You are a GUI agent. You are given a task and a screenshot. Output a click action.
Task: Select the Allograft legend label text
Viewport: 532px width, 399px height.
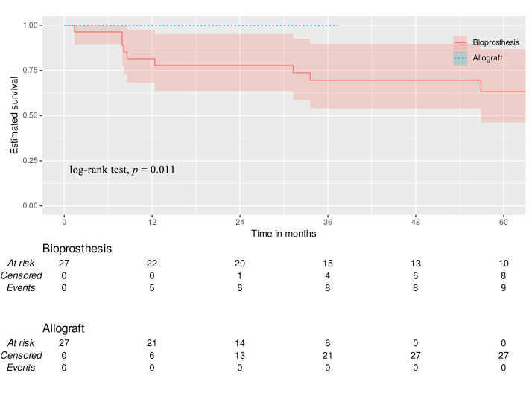[488, 57]
